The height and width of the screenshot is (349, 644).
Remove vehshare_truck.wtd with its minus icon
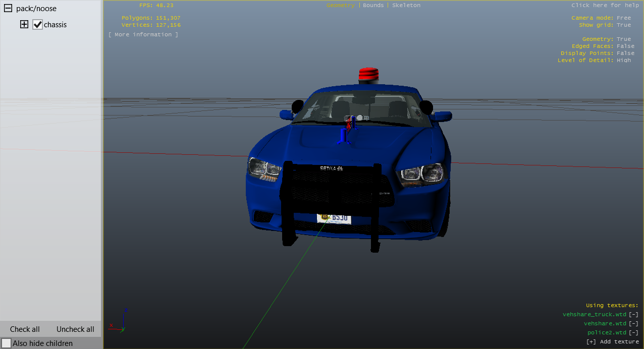click(x=633, y=315)
